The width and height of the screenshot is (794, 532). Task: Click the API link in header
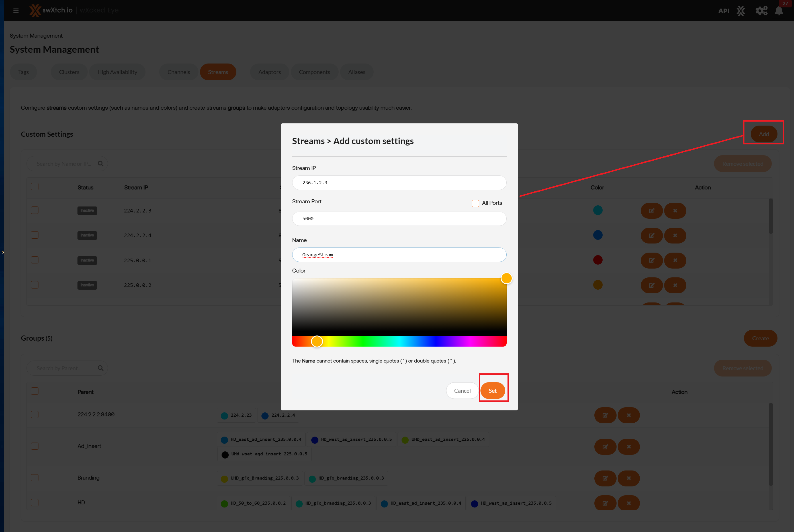pos(723,11)
